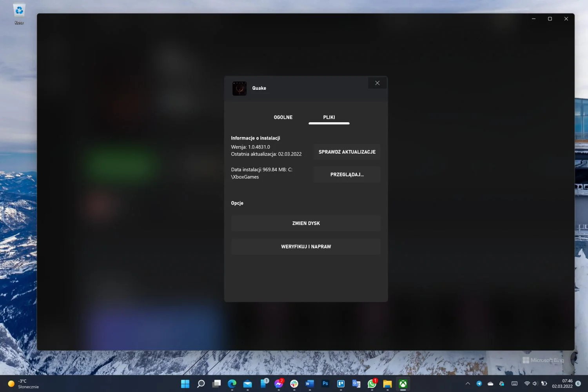588x392 pixels.
Task: Close the Xbox app window
Action: tap(566, 19)
